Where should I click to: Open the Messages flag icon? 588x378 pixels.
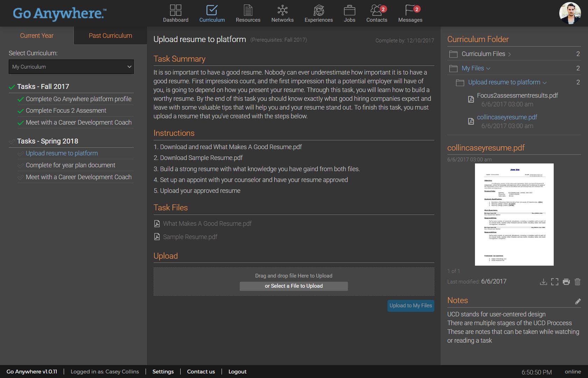(x=410, y=10)
